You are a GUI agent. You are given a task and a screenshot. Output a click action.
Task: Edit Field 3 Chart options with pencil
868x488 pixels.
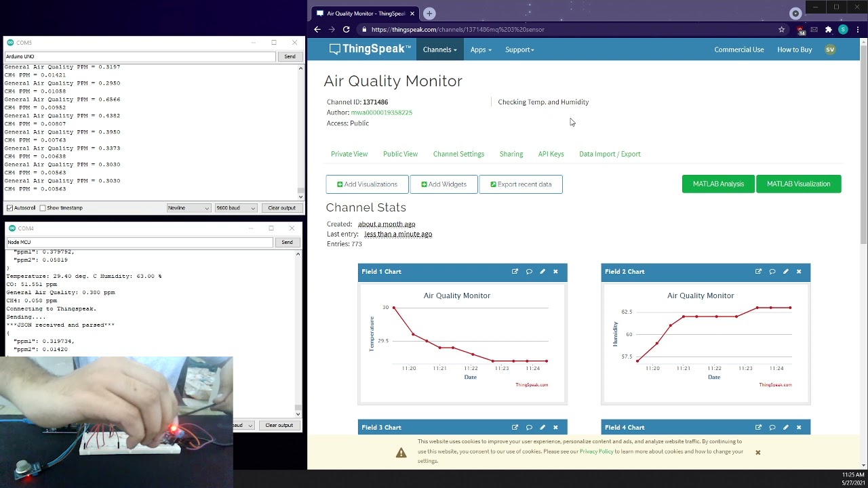tap(542, 428)
